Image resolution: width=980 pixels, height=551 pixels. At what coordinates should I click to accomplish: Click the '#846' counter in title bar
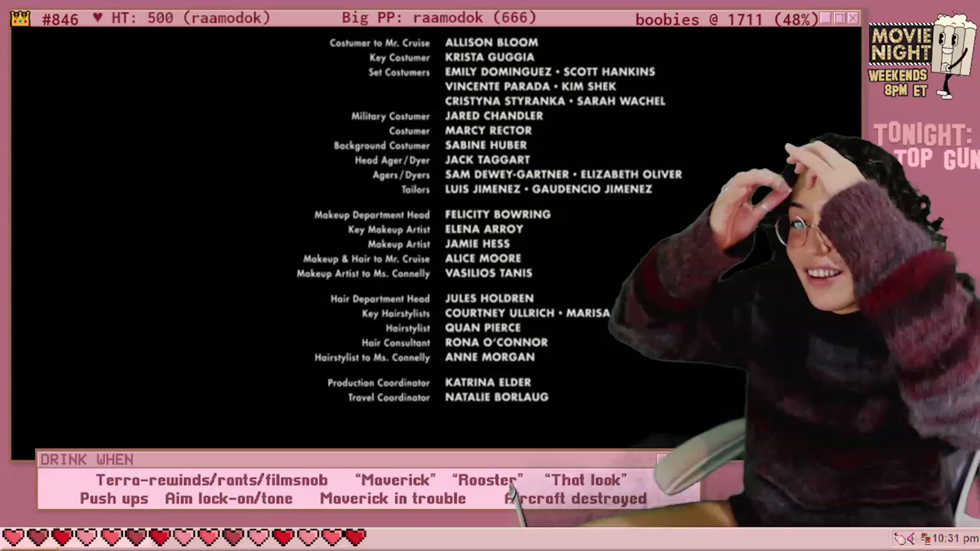(60, 19)
